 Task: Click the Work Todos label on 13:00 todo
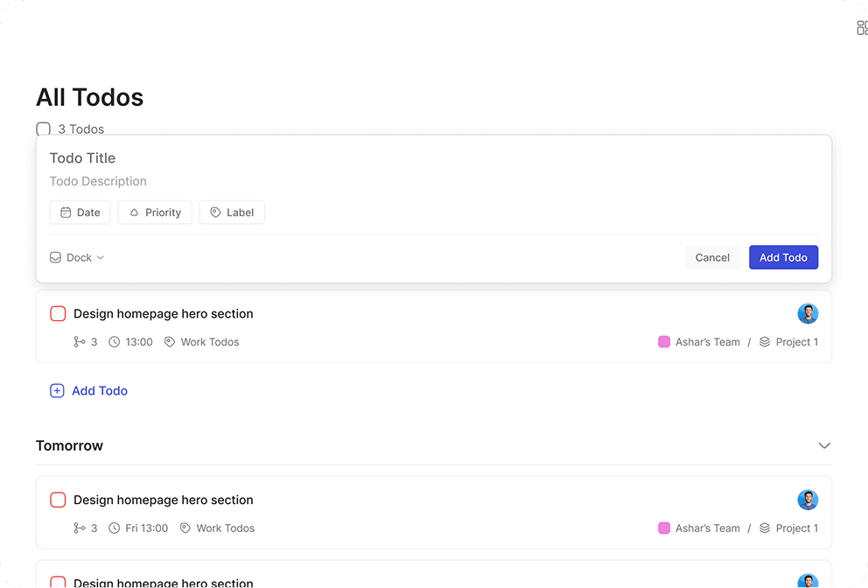pyautogui.click(x=210, y=342)
